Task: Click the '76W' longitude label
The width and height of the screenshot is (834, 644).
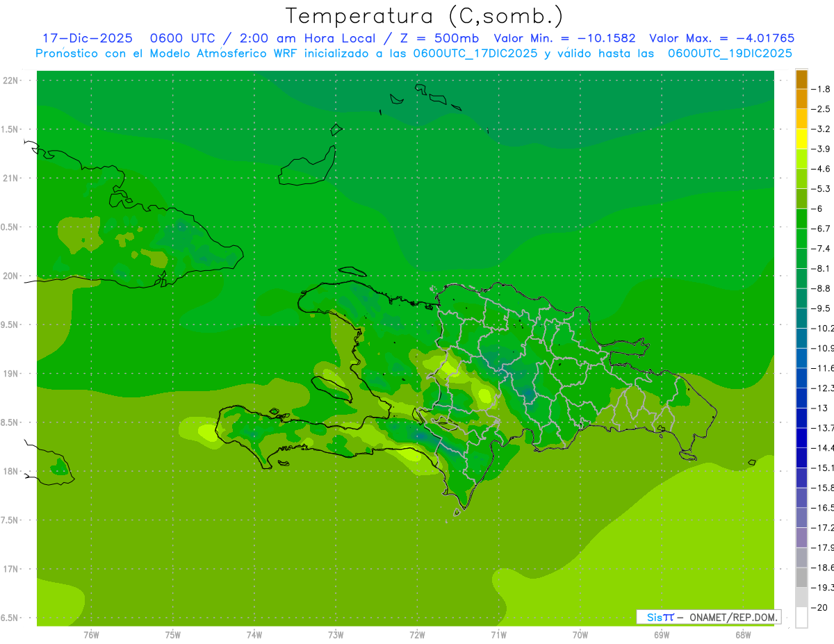Action: point(91,635)
